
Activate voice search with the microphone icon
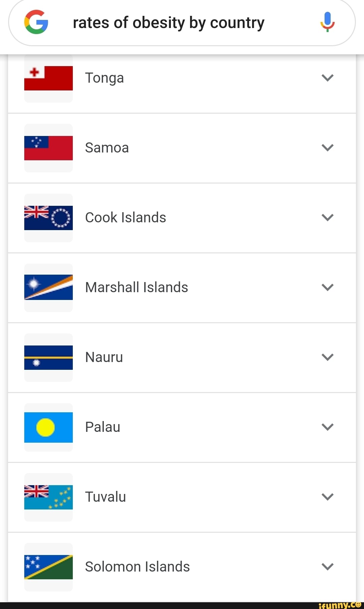(327, 23)
